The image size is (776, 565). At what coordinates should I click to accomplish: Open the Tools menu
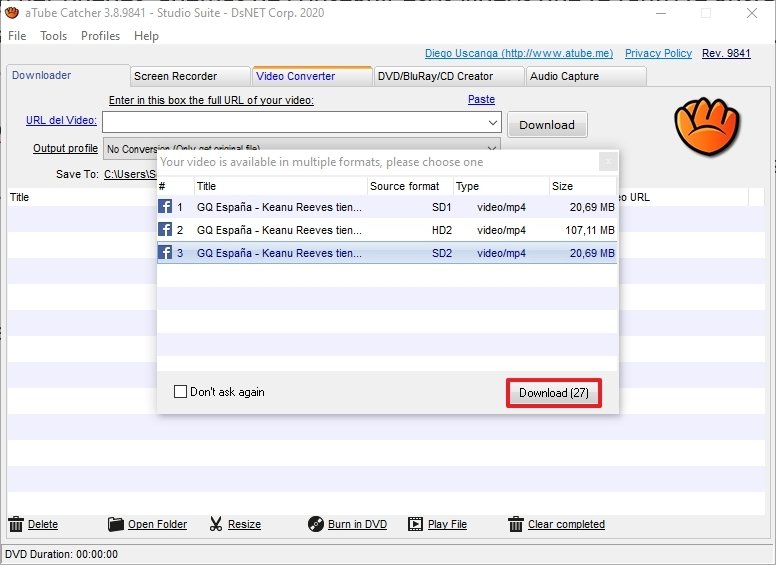[x=53, y=36]
